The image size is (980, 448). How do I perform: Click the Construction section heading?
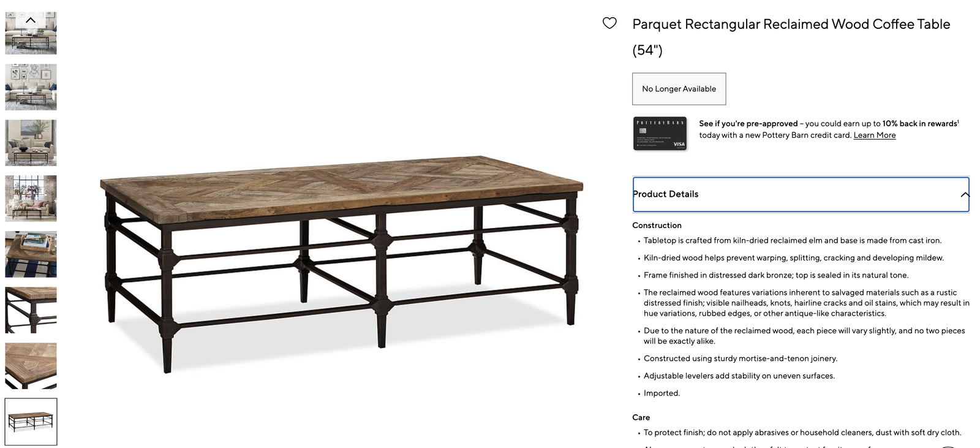click(657, 226)
